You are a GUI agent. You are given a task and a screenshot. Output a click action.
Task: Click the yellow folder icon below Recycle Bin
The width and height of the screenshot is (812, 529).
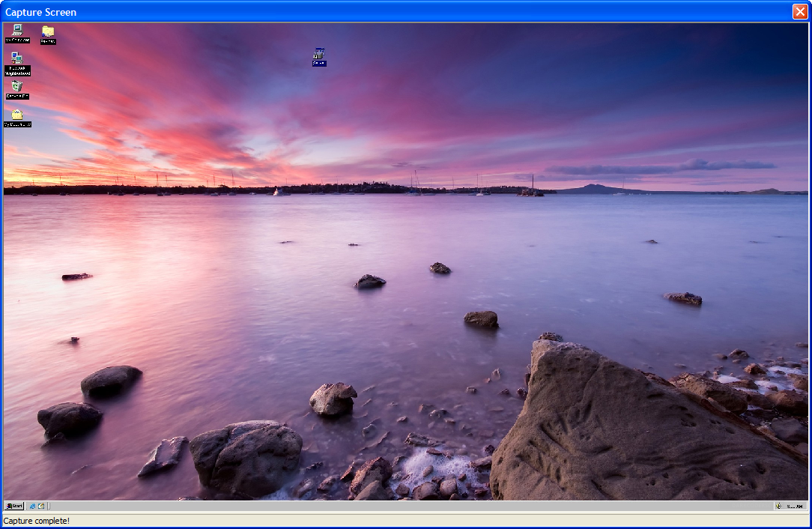pyautogui.click(x=16, y=116)
